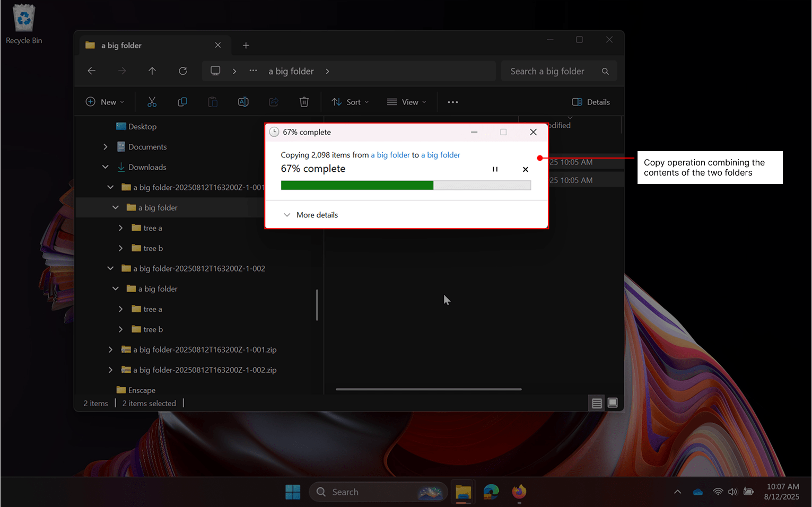Toggle the Details pane
Screen dimensions: 812x507
tap(590, 101)
